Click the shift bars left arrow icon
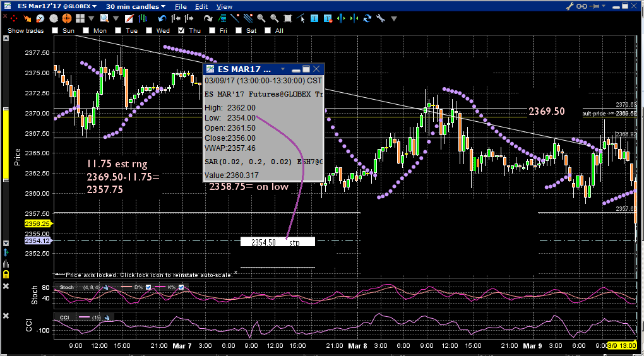644x356 pixels. tap(176, 18)
